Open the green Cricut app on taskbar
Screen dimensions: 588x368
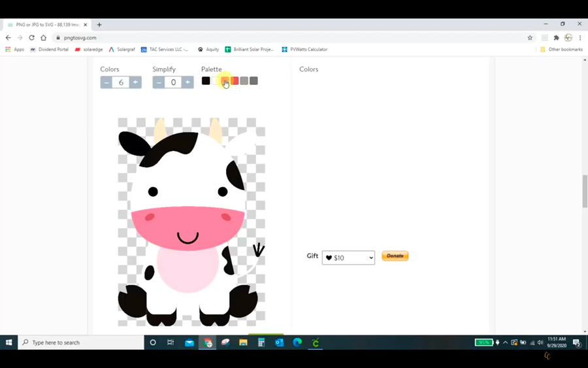tap(316, 343)
